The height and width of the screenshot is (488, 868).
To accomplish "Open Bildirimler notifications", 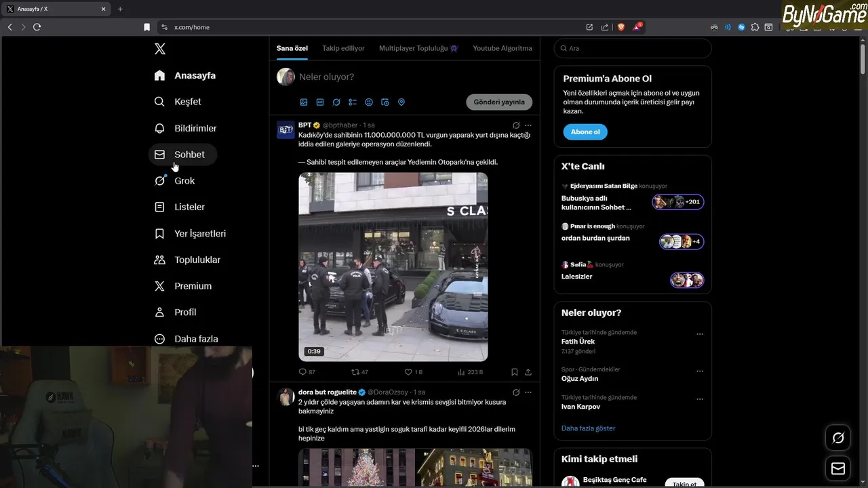I will point(186,128).
